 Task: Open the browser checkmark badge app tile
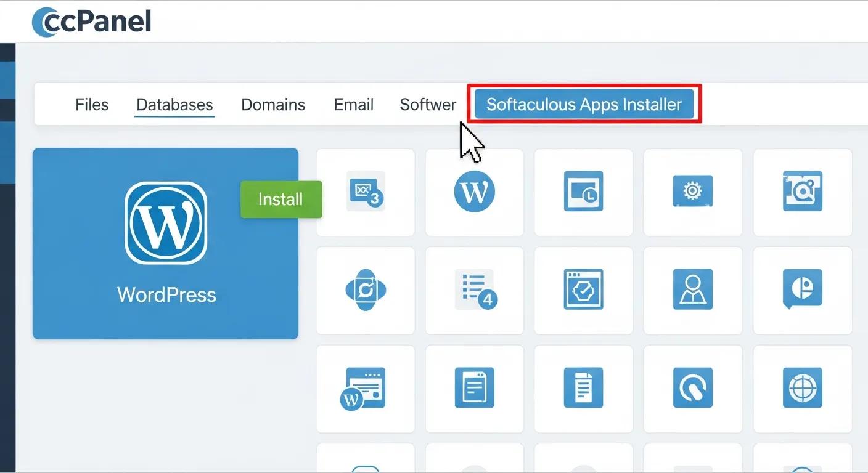point(584,290)
